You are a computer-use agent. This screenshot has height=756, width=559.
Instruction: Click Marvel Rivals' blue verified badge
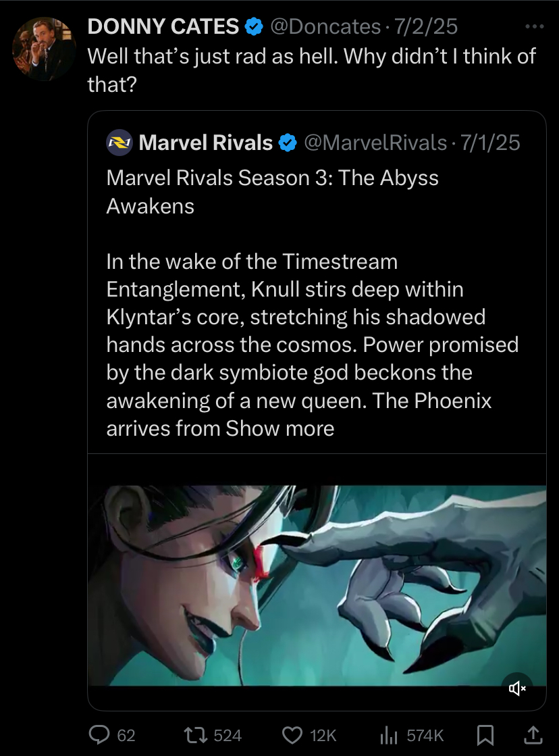288,143
